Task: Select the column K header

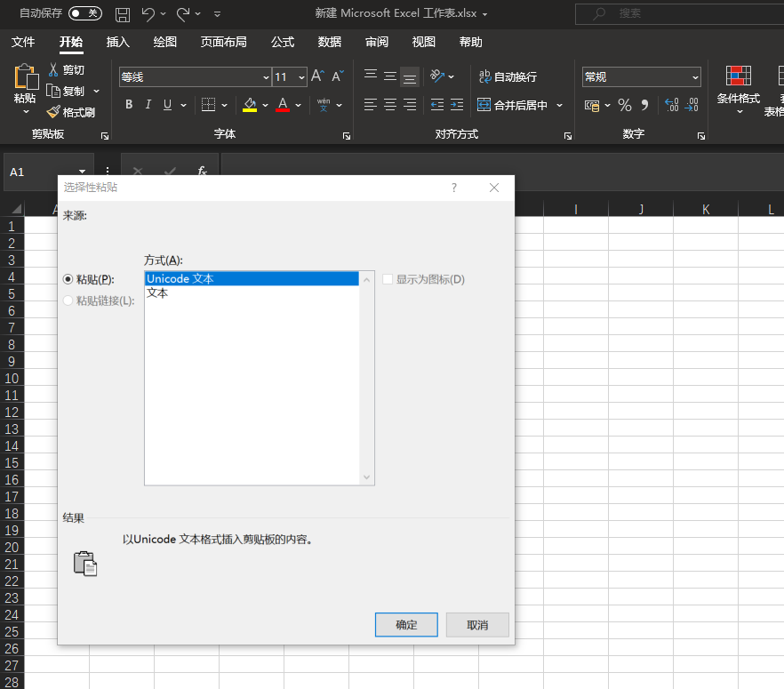Action: tap(706, 209)
